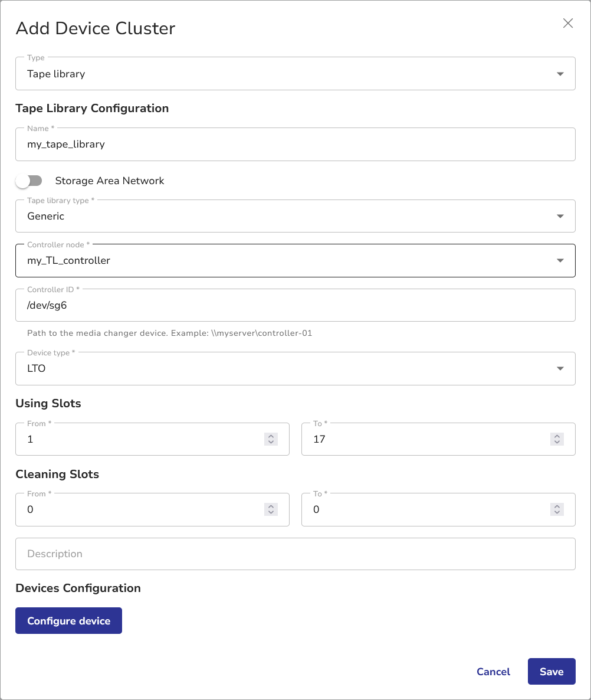The image size is (591, 700).
Task: Increase Using Slots From value with up arrow
Action: pyautogui.click(x=271, y=436)
